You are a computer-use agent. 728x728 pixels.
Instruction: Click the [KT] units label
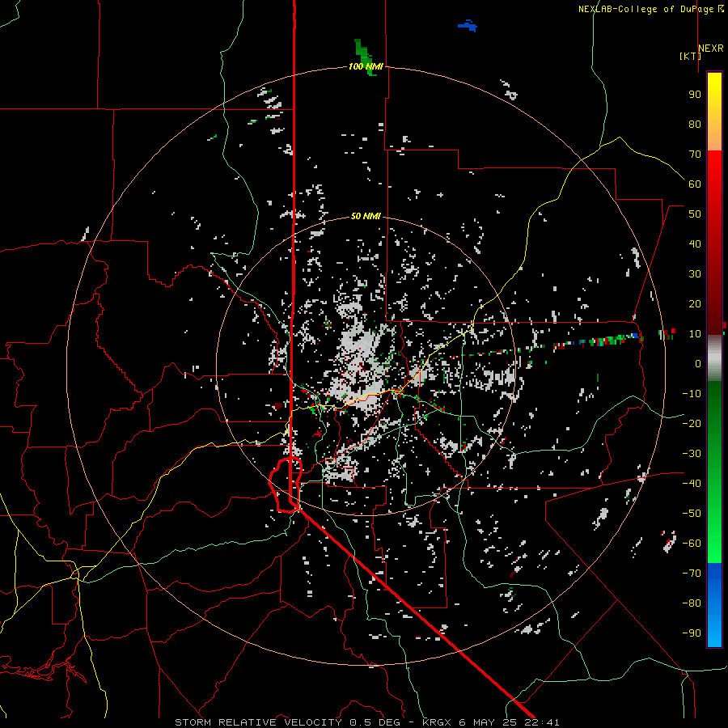tap(690, 56)
